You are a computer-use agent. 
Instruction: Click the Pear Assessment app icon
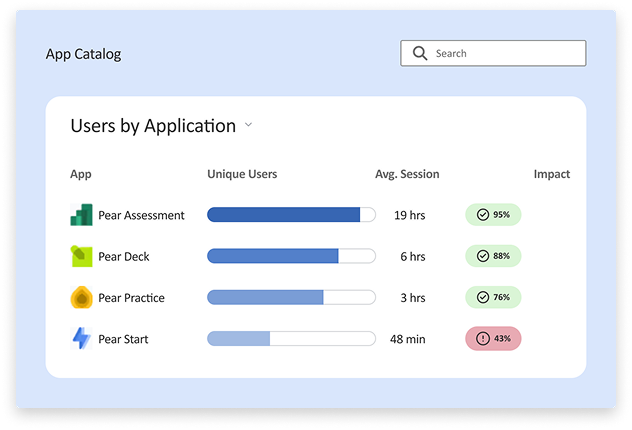[x=81, y=215]
